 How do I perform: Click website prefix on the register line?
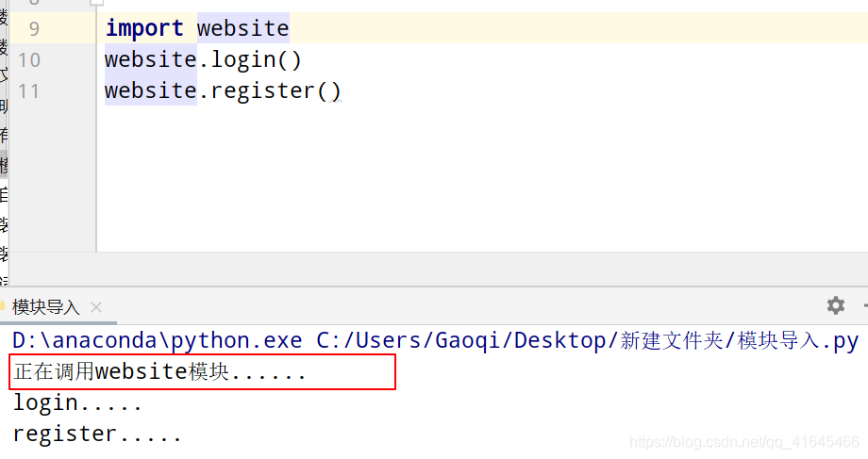point(151,90)
